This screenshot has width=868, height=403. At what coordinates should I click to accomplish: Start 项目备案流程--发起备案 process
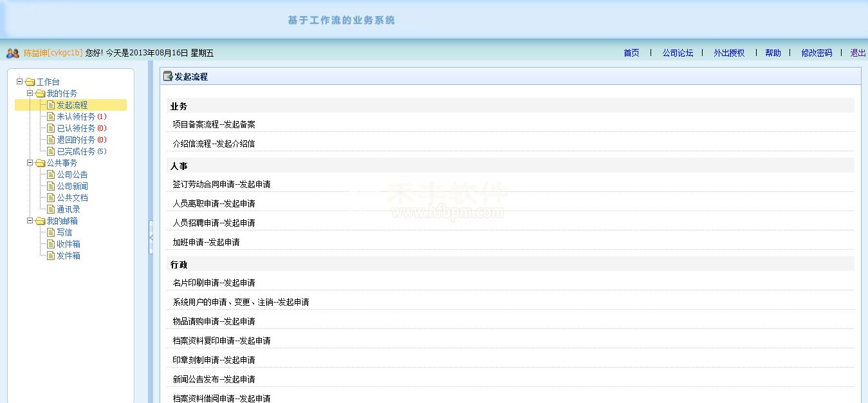point(214,124)
